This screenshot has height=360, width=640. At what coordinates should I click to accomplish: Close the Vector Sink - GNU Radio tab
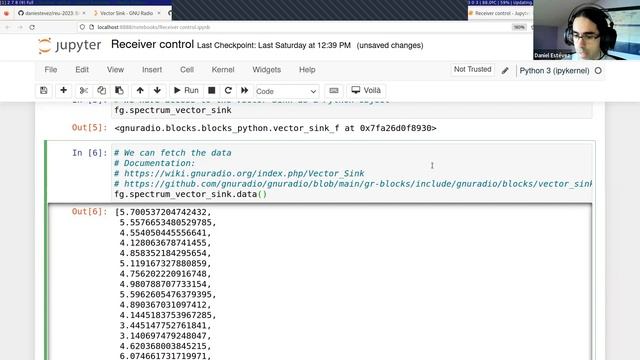[x=159, y=13]
